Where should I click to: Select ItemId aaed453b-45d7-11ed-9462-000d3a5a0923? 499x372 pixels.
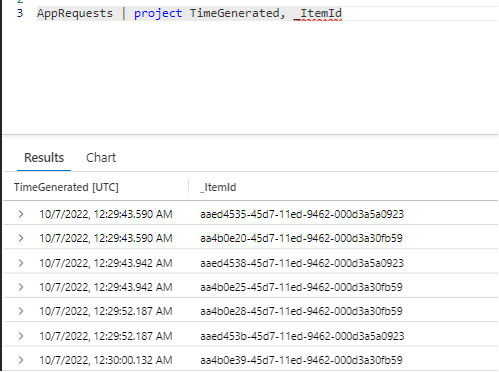[302, 336]
